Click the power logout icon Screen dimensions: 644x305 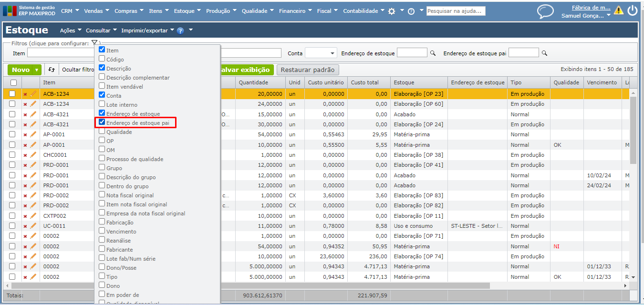[x=633, y=10]
